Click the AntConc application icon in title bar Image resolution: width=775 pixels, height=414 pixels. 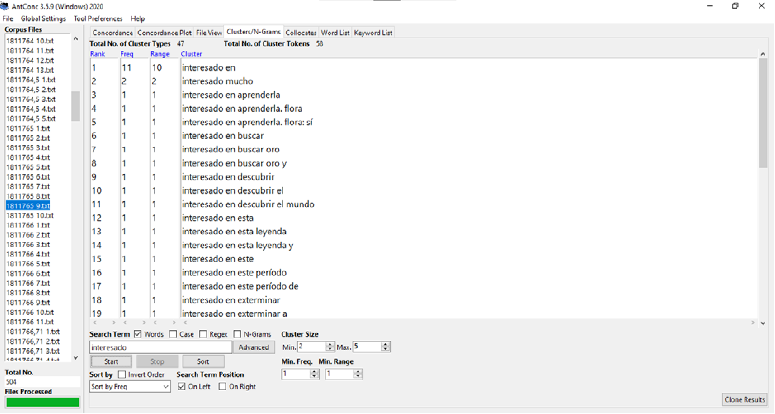pos(6,6)
